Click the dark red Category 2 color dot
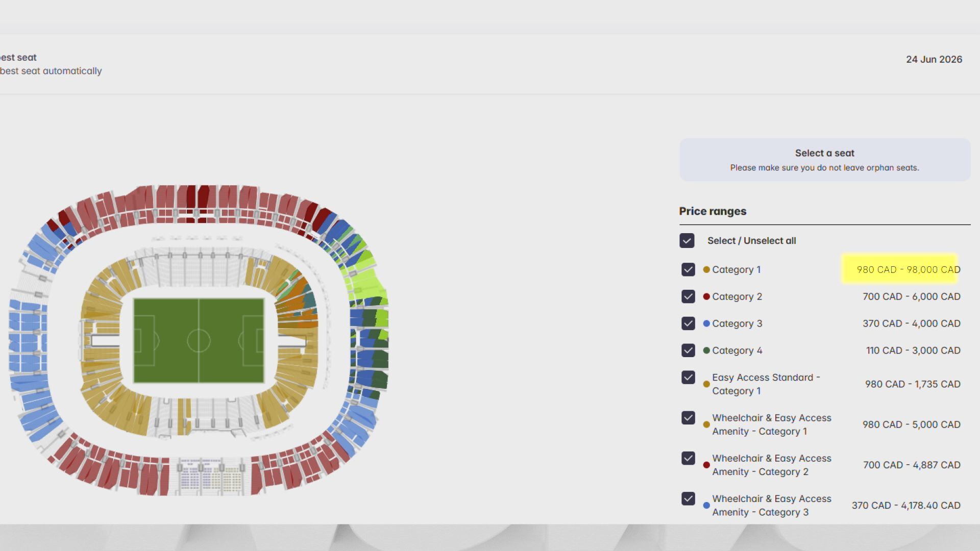This screenshot has width=980, height=551. pos(706,296)
